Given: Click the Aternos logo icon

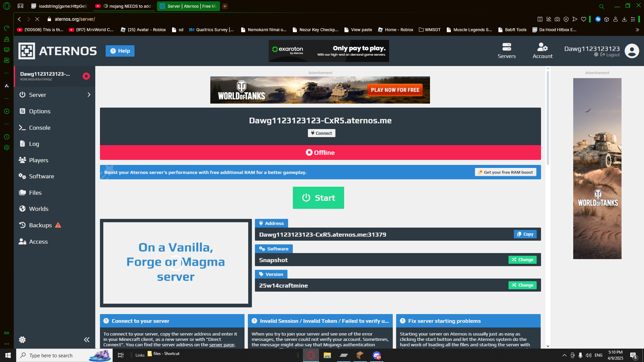Looking at the screenshot, I should (26, 51).
